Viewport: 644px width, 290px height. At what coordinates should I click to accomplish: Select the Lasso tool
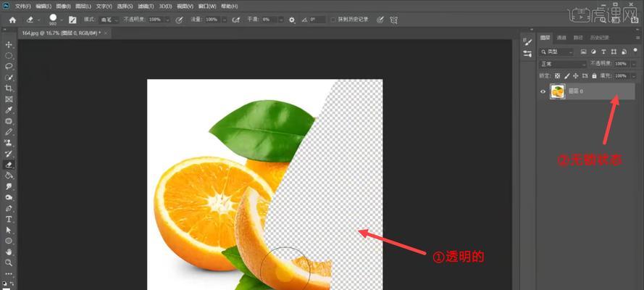pyautogui.click(x=9, y=66)
